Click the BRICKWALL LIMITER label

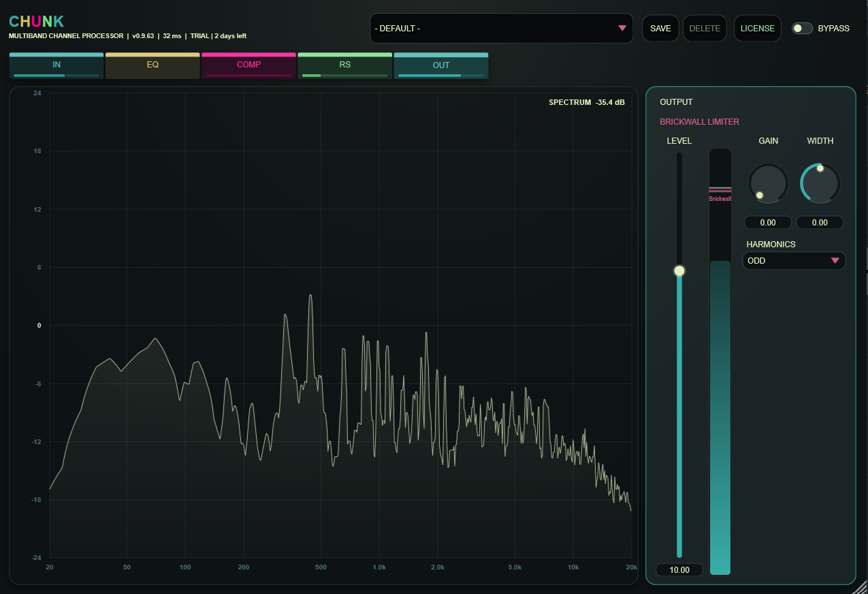pyautogui.click(x=699, y=122)
